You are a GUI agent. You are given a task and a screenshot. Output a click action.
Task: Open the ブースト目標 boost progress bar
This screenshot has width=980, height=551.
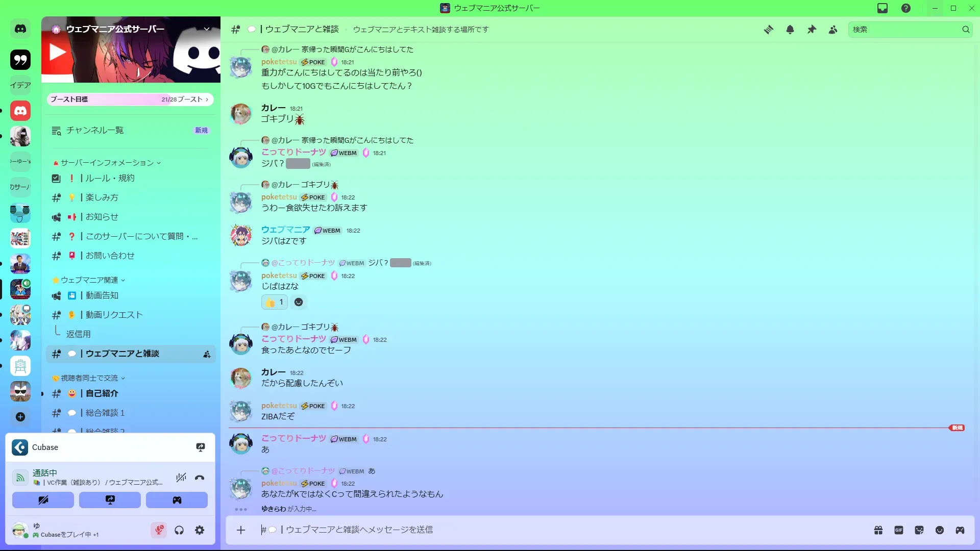coord(130,99)
